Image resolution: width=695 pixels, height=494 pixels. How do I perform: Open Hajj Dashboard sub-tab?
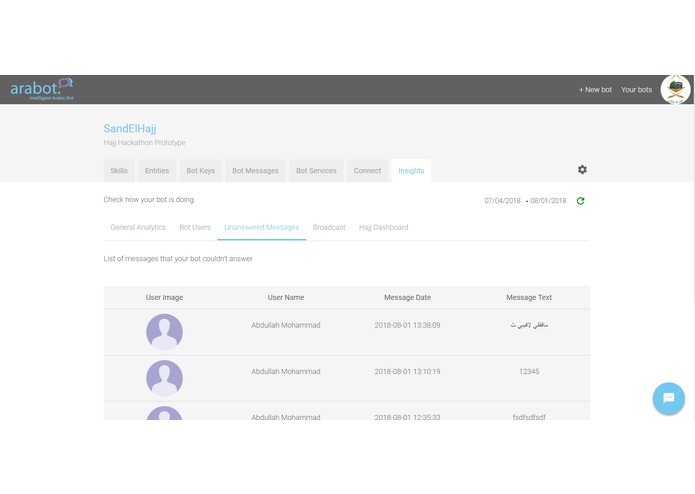[383, 227]
